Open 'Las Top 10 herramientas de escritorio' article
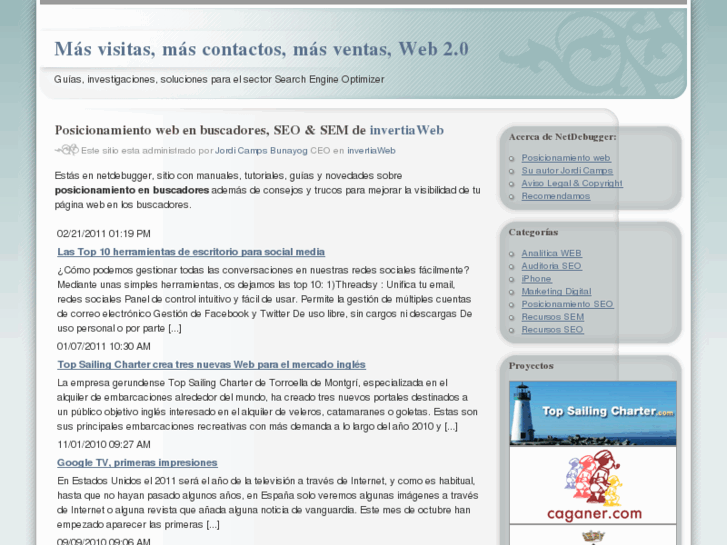 191,252
